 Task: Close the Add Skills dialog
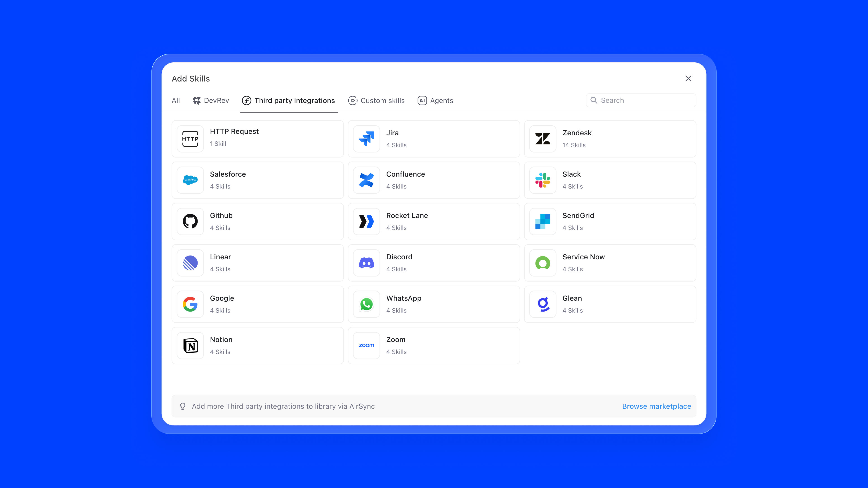click(688, 78)
